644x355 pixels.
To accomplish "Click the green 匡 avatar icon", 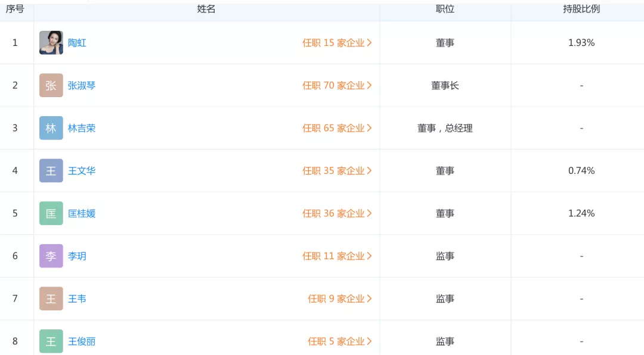I will point(51,213).
